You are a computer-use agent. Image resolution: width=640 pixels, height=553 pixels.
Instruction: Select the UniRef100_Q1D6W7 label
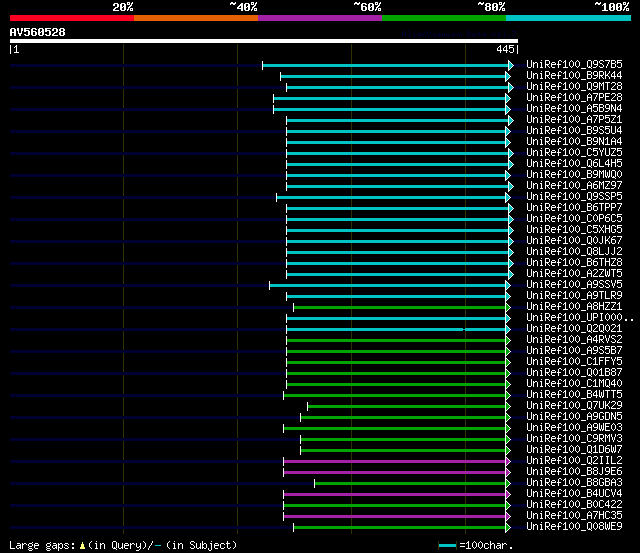click(x=574, y=450)
